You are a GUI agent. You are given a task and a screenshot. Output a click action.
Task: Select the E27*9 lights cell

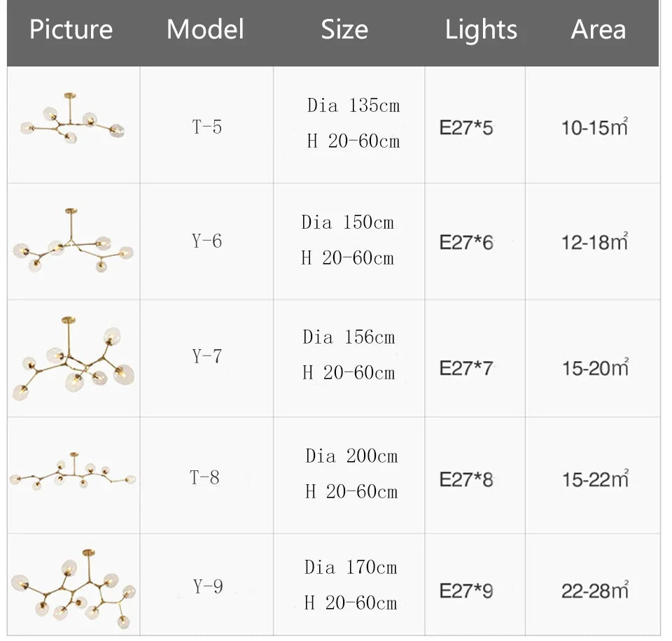pos(467,591)
